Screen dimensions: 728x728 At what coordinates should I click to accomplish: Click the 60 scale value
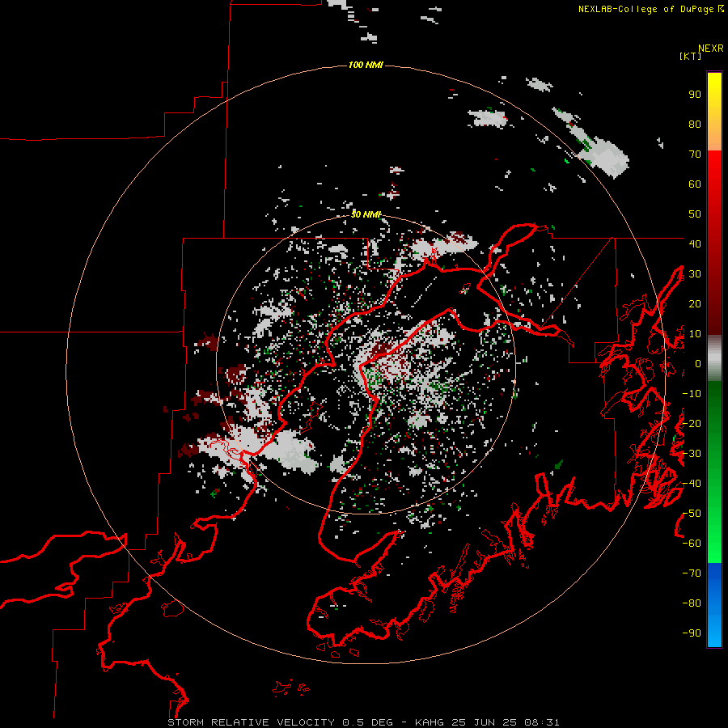click(695, 184)
